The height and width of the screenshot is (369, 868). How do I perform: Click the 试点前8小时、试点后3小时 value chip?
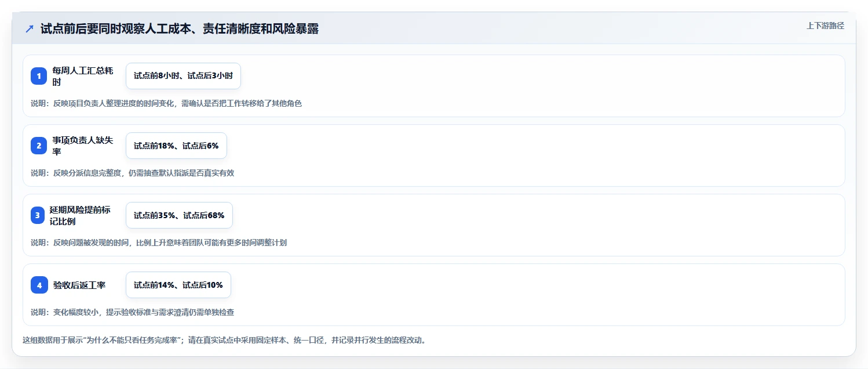point(183,76)
